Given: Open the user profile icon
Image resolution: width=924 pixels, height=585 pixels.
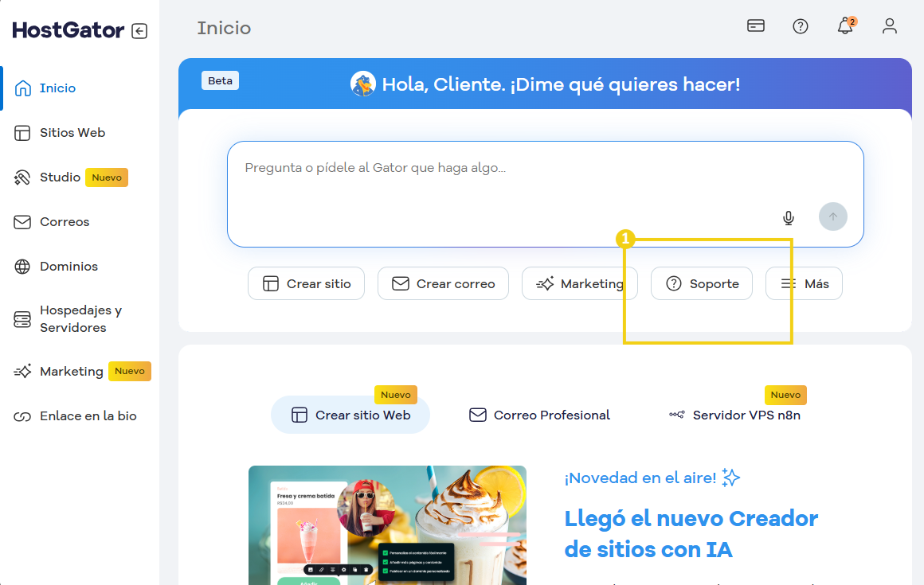Looking at the screenshot, I should point(889,26).
